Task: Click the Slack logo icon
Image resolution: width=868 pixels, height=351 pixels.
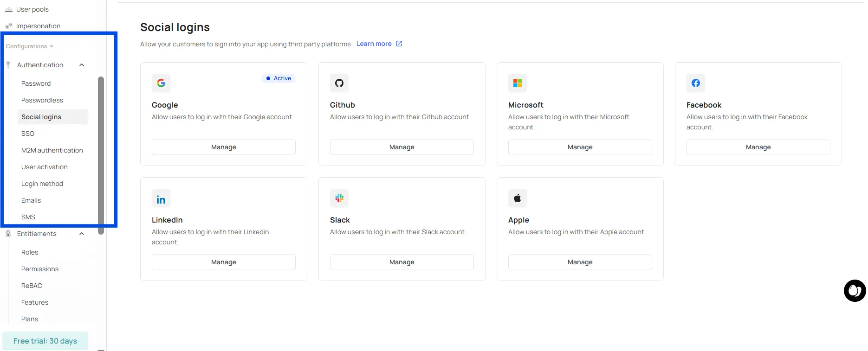Action: (339, 198)
